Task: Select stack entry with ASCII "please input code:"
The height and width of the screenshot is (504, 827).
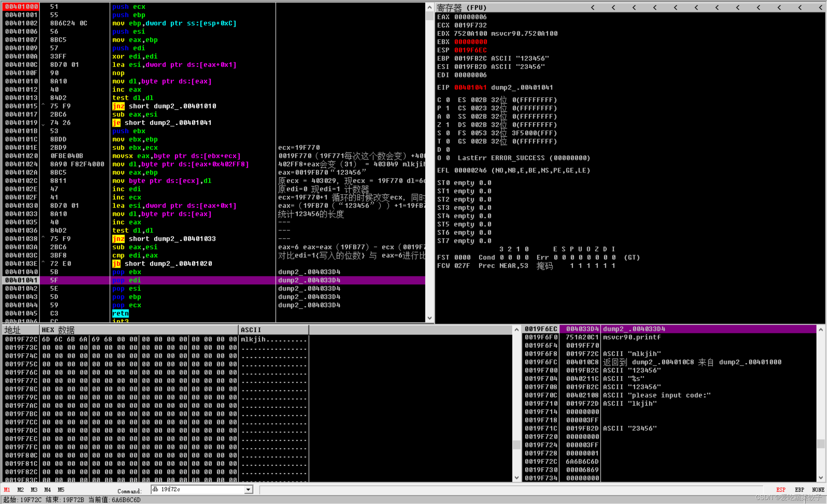Action: click(x=669, y=395)
